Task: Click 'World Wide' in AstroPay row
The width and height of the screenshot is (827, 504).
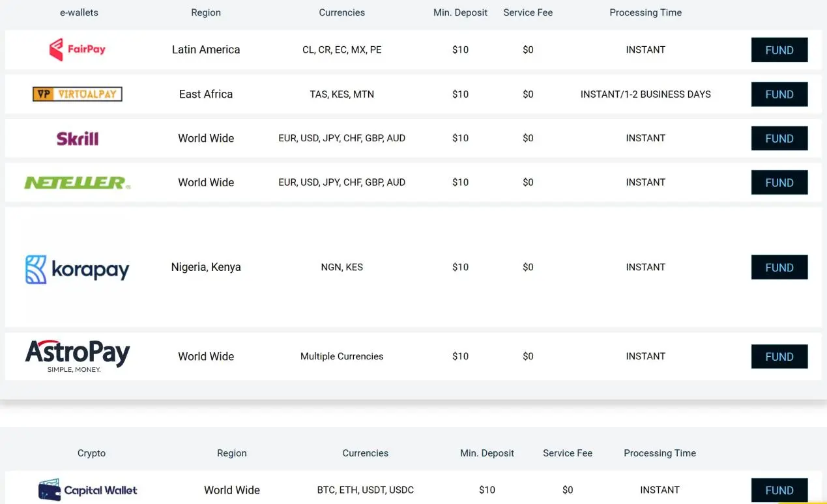Action: coord(206,356)
